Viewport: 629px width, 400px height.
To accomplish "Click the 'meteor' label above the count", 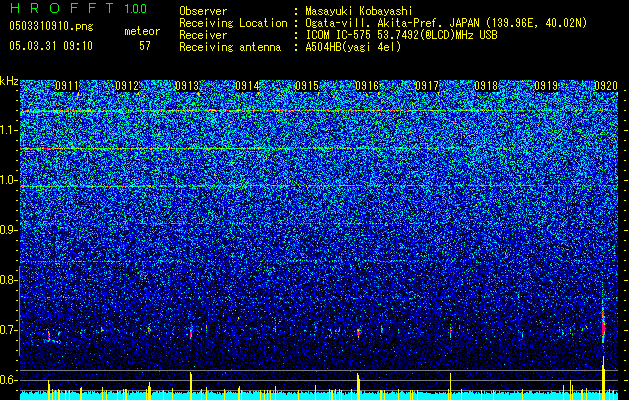I will [x=142, y=31].
